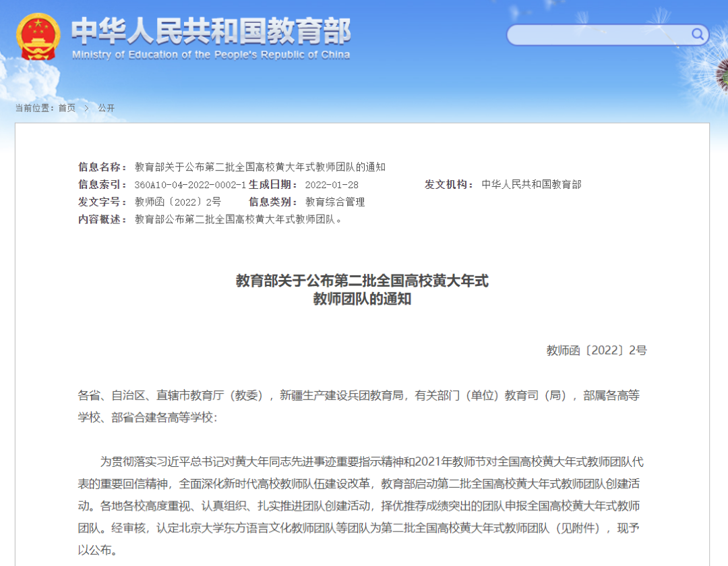The image size is (728, 566).
Task: Click the heading line 教师团队的通知
Action: [x=362, y=299]
